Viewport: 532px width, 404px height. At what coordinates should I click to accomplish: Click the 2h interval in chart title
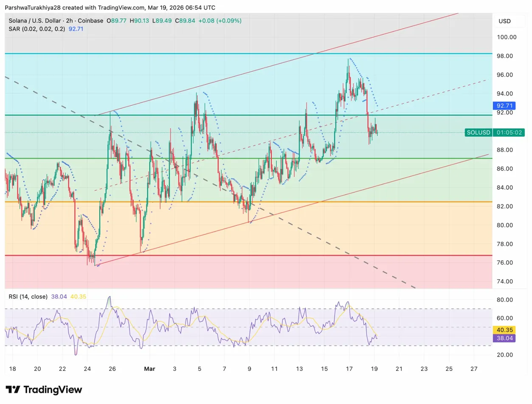[x=70, y=20]
